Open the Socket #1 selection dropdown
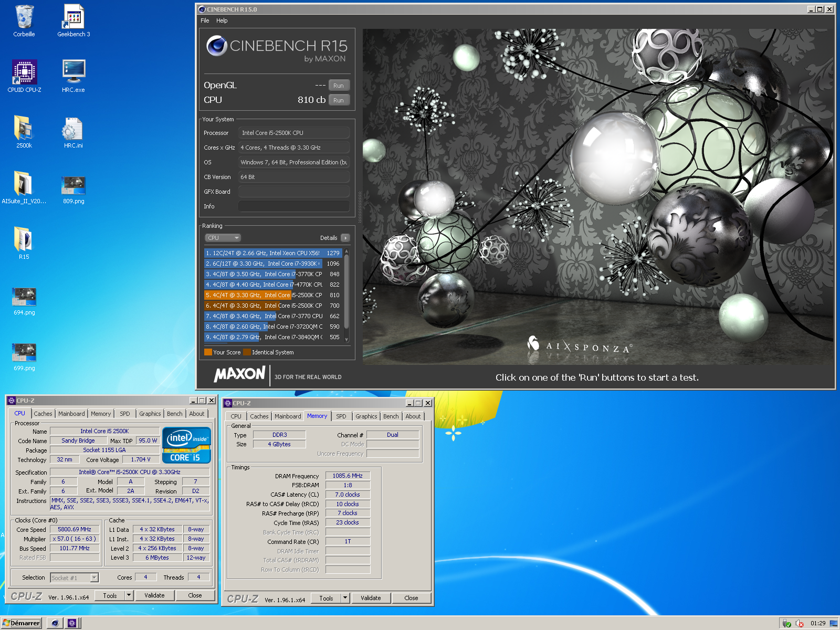840x630 pixels. coord(75,578)
